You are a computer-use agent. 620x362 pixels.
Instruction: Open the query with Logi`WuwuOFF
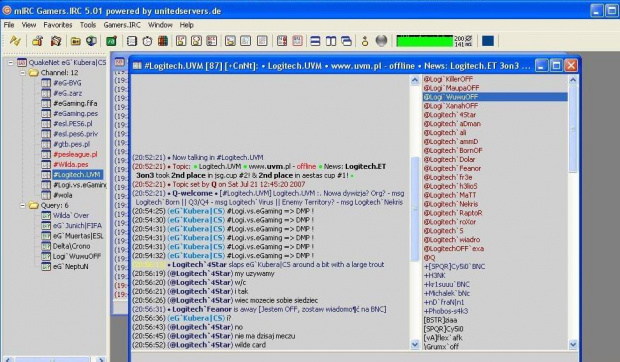(77, 256)
